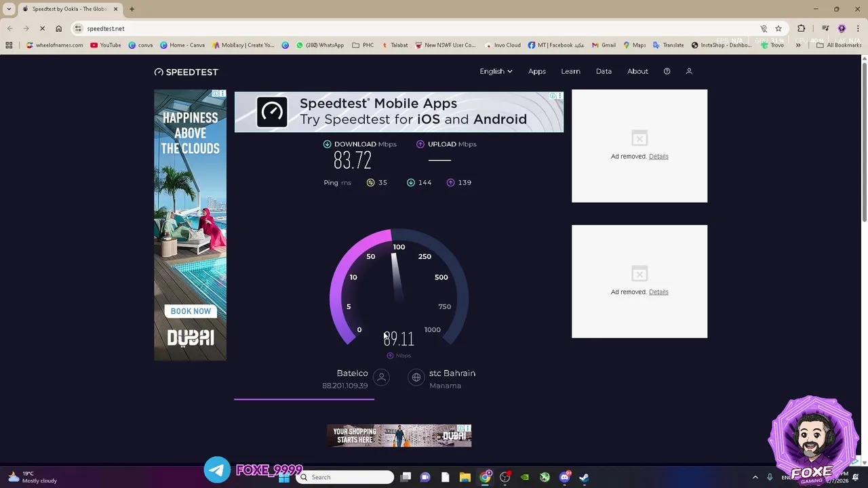The width and height of the screenshot is (868, 488).
Task: Click the Batelco user profile icon
Action: click(381, 378)
